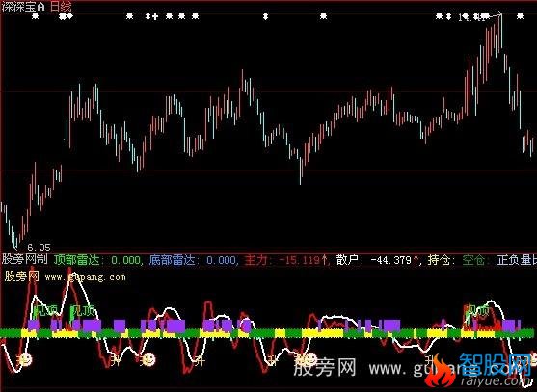The width and height of the screenshot is (537, 392).
Task: Click the 股旁网制 indicator name
Action: click(x=25, y=259)
